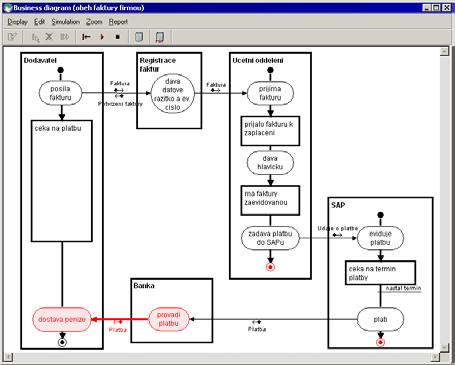Viewport: 455px width, 365px height.
Task: Click the simulation step button in toolbar
Action: (x=86, y=37)
